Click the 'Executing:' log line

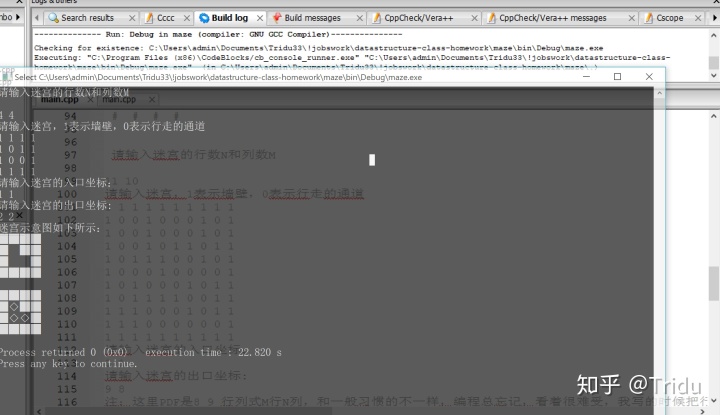coord(352,57)
